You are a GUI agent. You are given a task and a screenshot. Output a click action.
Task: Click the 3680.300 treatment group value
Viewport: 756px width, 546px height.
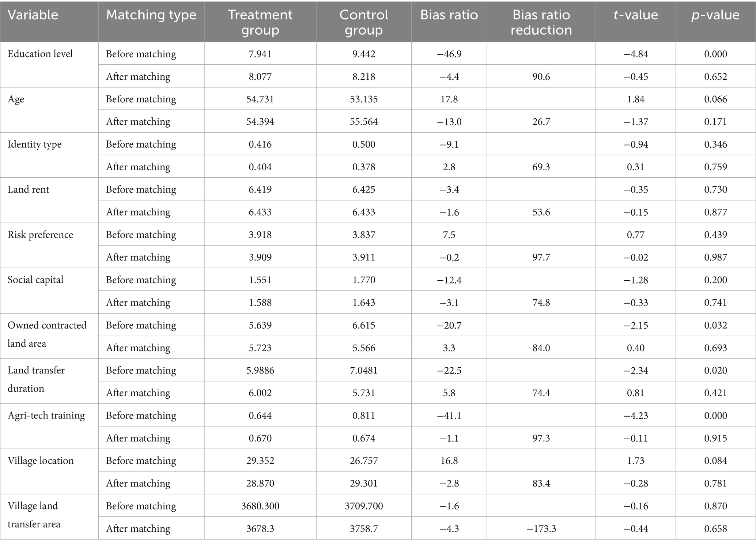[x=260, y=506]
